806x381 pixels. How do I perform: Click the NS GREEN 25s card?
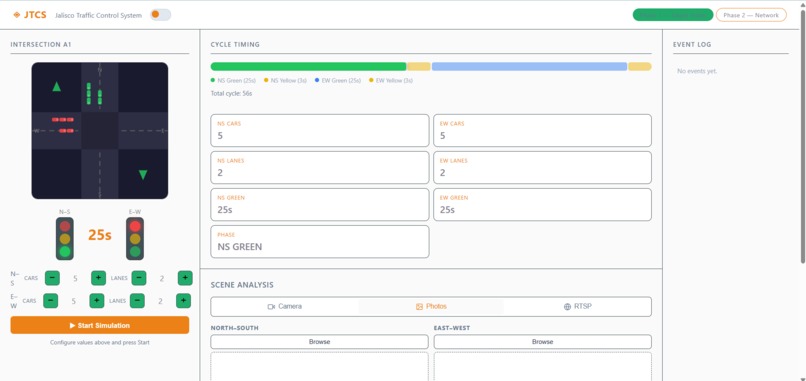coord(320,205)
